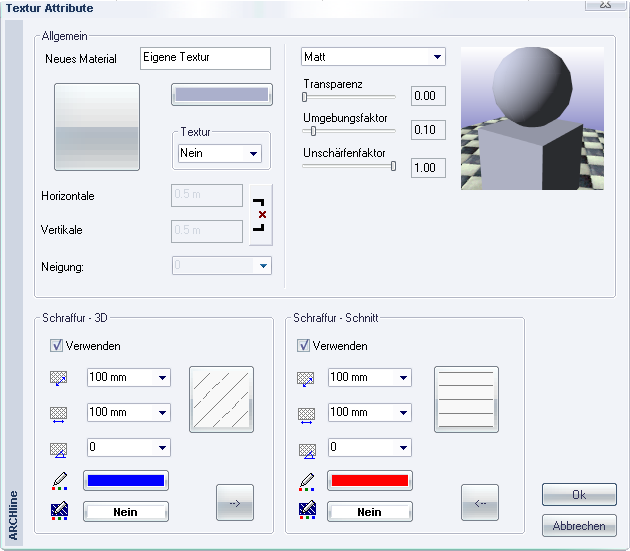
Task: Copy section hatch to 3D with <-- button
Action: pos(480,503)
